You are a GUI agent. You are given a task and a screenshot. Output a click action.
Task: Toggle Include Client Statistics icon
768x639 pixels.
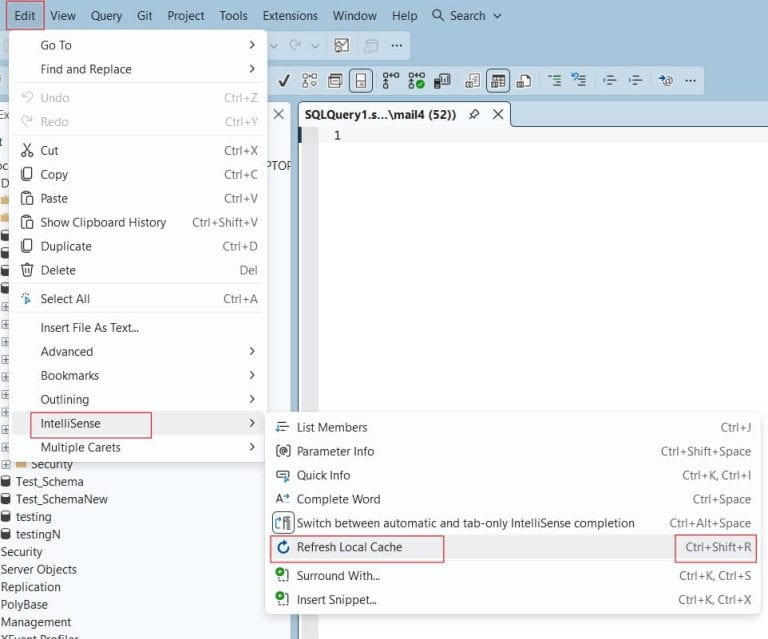(442, 80)
